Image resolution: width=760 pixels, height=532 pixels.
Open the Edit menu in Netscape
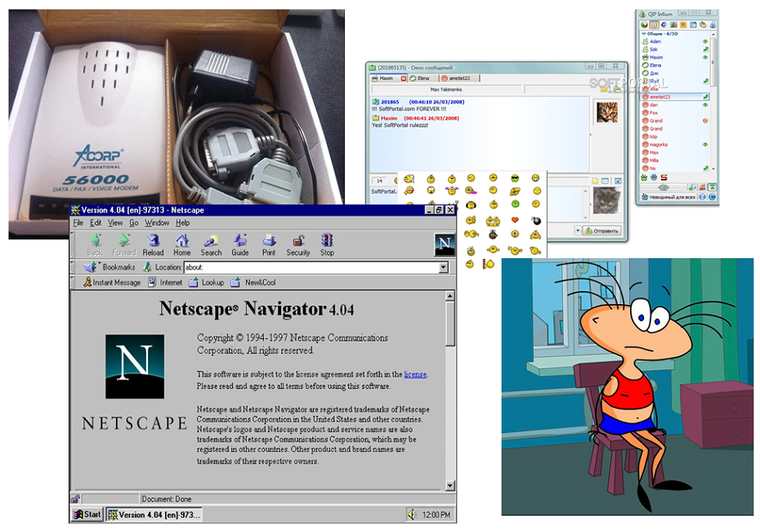(x=96, y=223)
